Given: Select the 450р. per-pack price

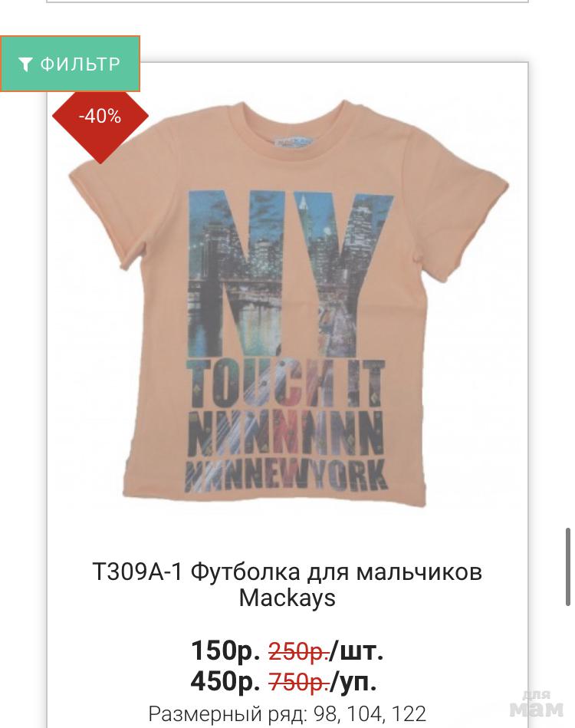Looking at the screenshot, I should click(x=225, y=681).
